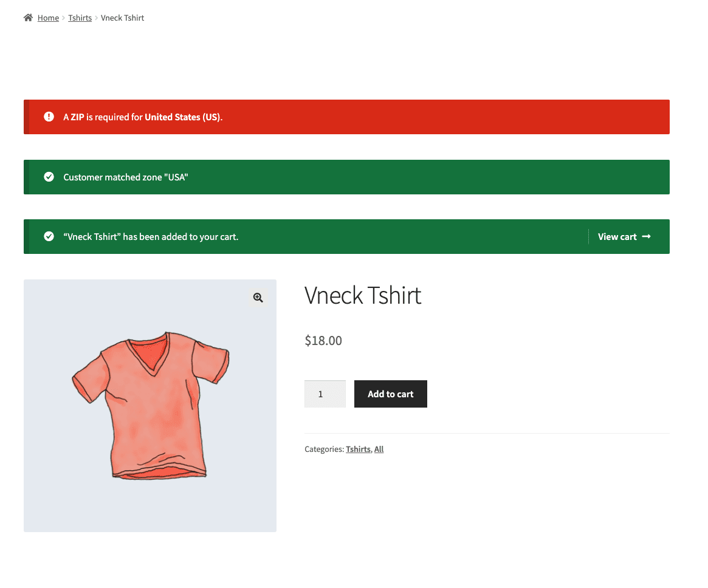
Task: Click the magnifier zoom icon on product image
Action: coord(258,298)
